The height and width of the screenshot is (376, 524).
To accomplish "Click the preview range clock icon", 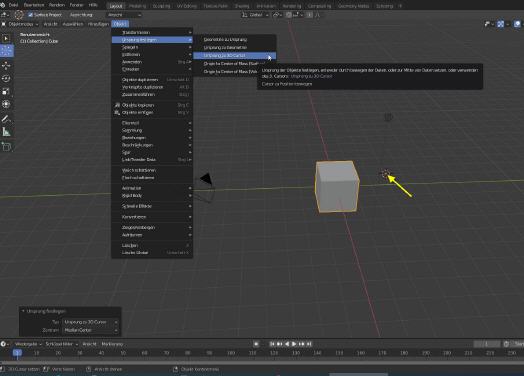I will click(x=506, y=344).
